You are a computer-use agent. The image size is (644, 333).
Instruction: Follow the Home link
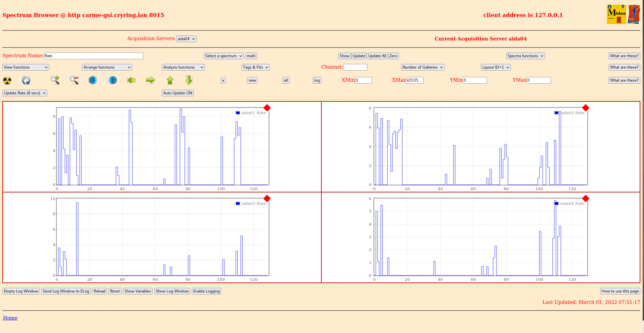(x=10, y=318)
